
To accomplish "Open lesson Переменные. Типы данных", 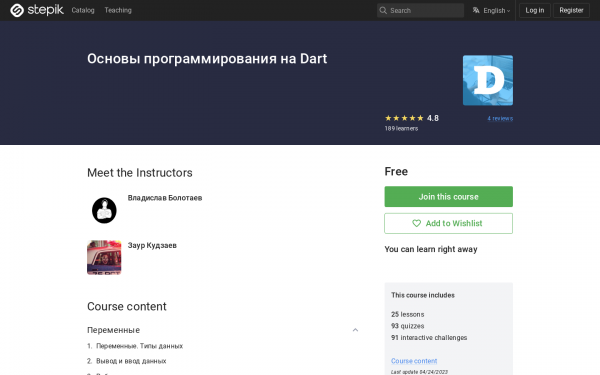I will tap(139, 346).
